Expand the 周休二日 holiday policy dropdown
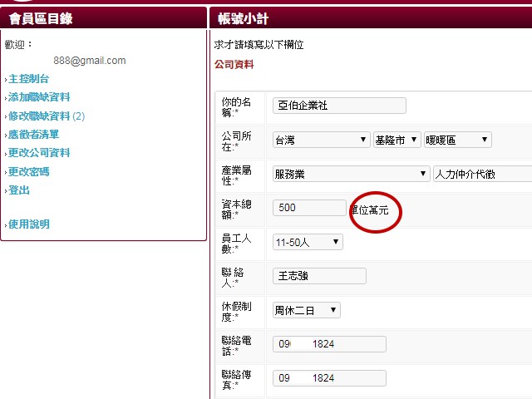 (307, 310)
